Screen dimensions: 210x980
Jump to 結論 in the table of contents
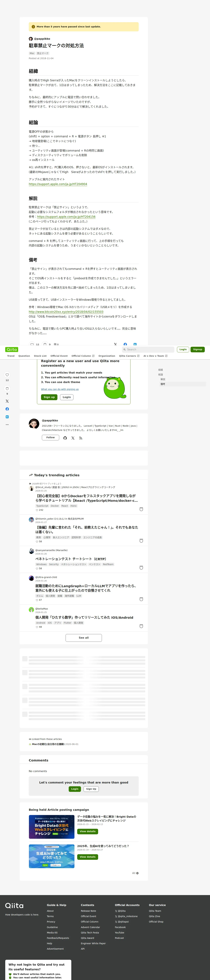(x=160, y=374)
